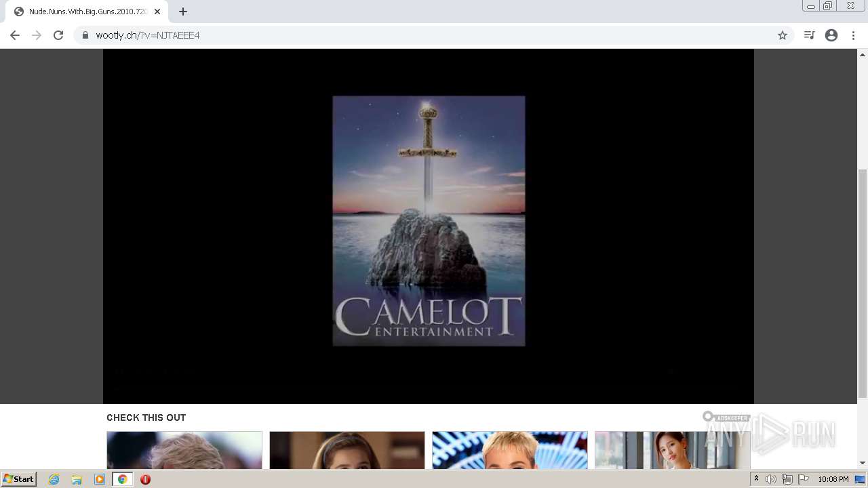Restore down the Chrome window

point(827,6)
